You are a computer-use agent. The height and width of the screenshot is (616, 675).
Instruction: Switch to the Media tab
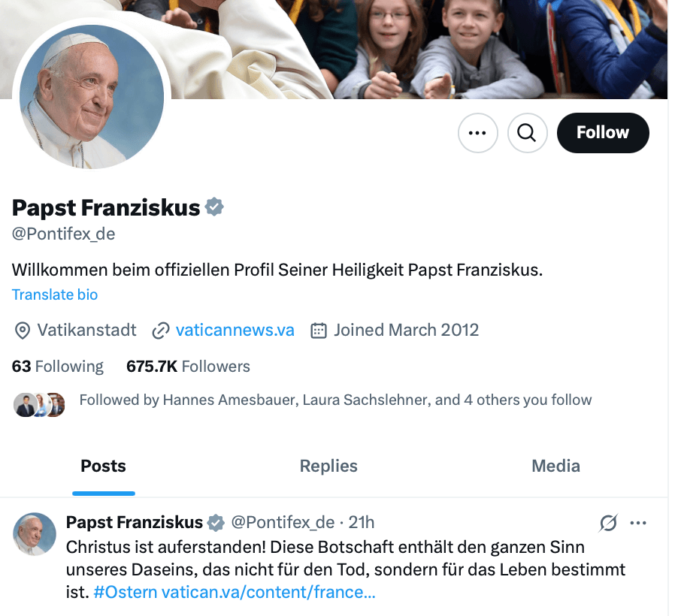tap(555, 466)
